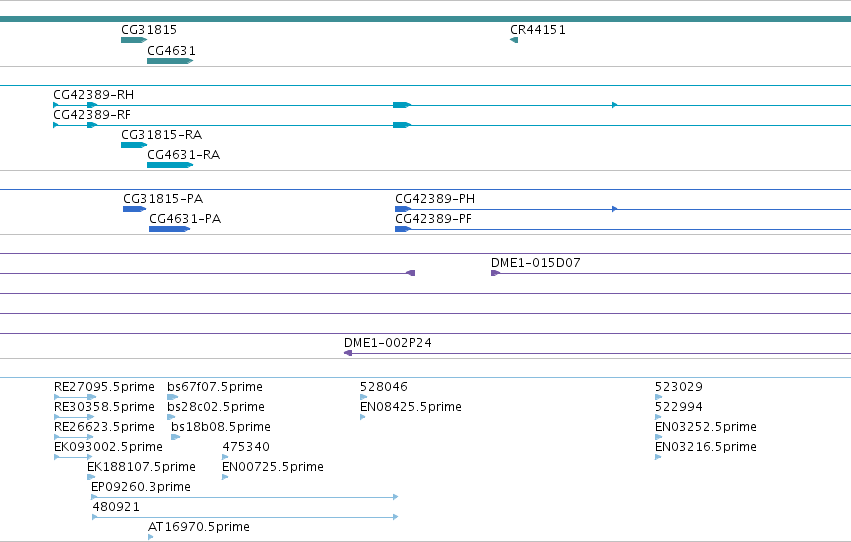This screenshot has height=542, width=851.
Task: Click the RE27095.5prime EST label
Action: (x=104, y=387)
